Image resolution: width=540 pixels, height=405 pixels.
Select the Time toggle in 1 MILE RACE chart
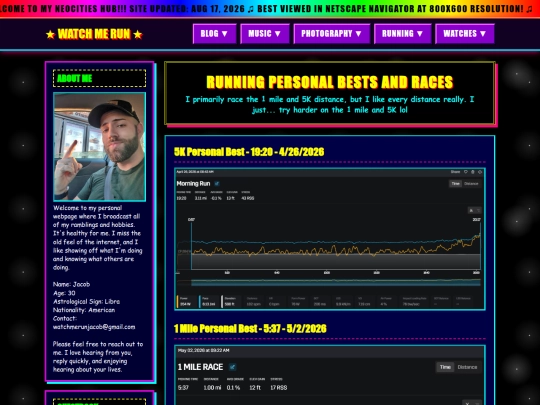[x=445, y=367]
